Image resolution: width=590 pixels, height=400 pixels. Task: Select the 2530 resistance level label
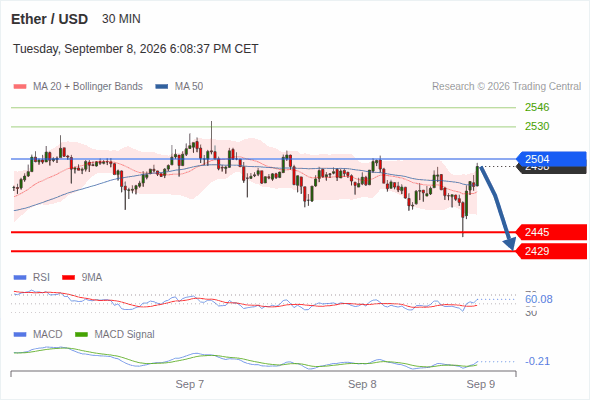coord(537,126)
